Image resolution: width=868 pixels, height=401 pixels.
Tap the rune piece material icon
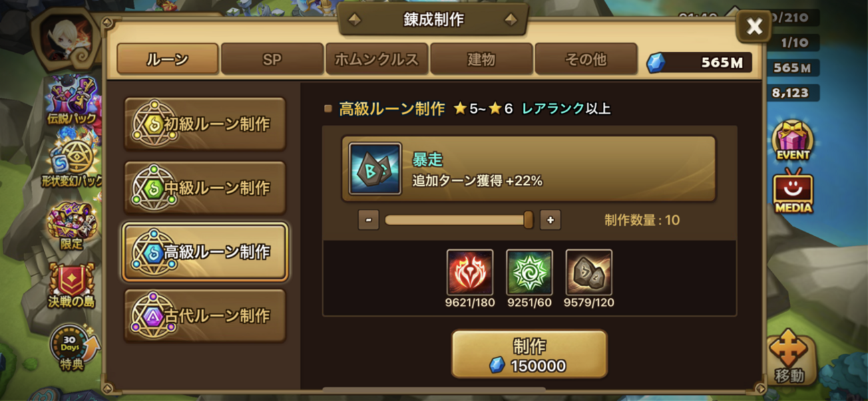(x=589, y=273)
